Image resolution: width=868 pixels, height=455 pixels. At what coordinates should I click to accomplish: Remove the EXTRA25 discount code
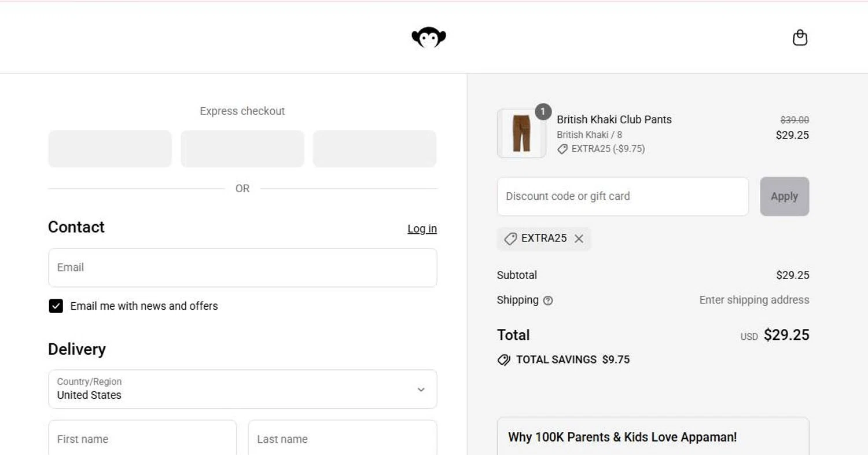pos(579,238)
